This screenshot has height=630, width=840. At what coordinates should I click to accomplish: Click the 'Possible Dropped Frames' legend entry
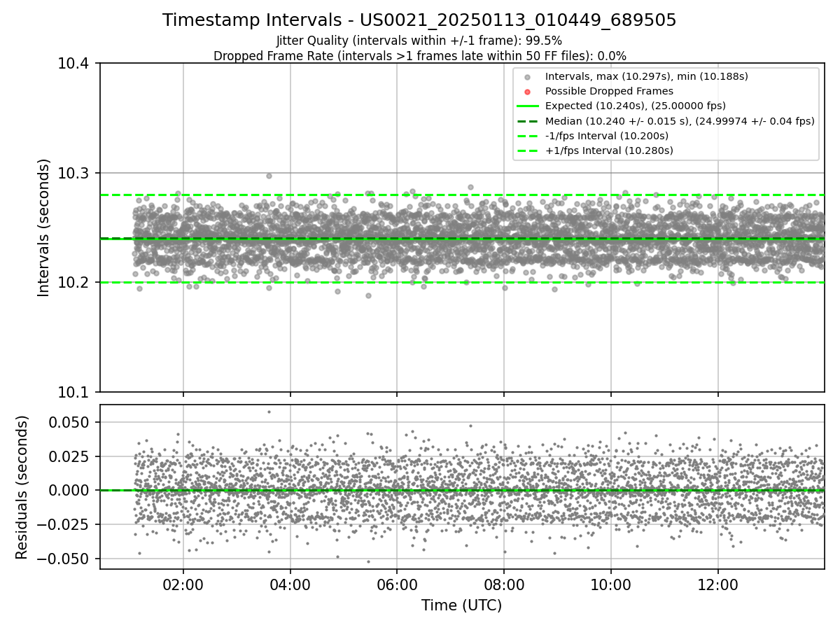tap(609, 91)
